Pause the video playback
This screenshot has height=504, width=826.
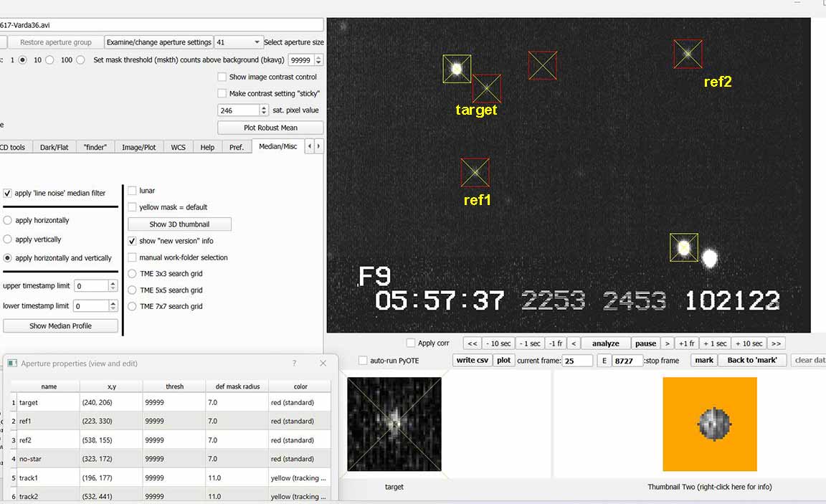click(645, 343)
